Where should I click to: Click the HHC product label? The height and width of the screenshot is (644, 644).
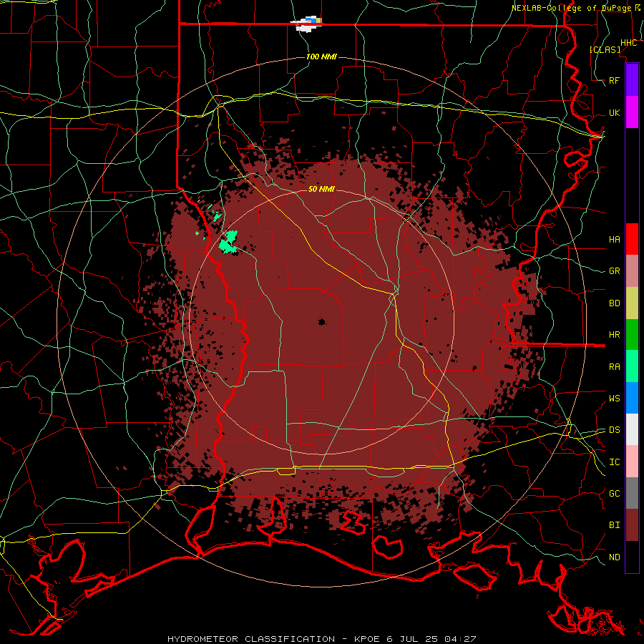point(628,43)
